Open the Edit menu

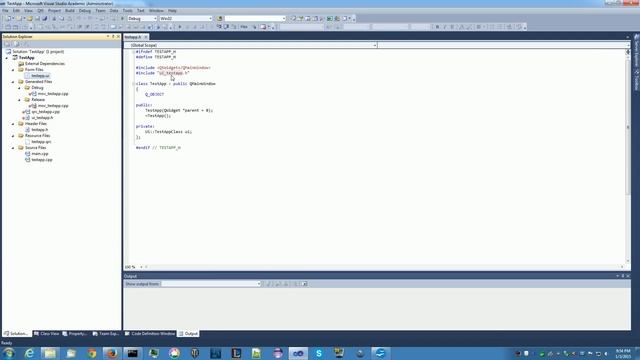(x=16, y=11)
